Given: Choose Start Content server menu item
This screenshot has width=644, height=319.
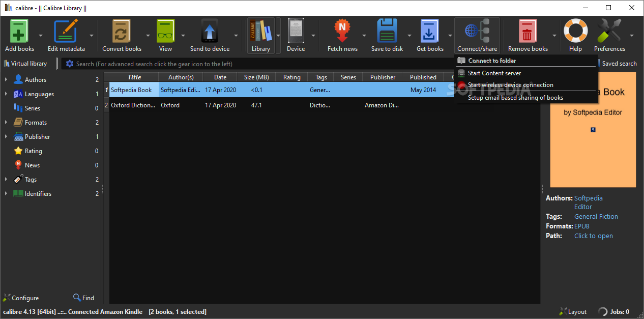Looking at the screenshot, I should (525, 73).
